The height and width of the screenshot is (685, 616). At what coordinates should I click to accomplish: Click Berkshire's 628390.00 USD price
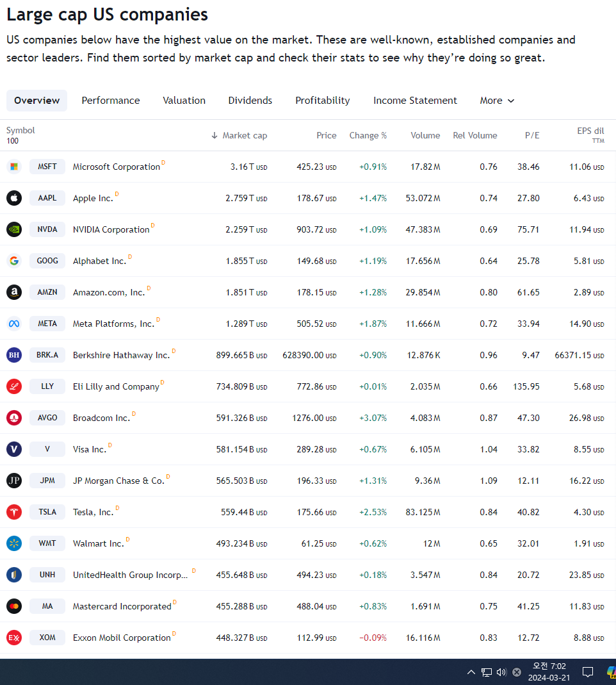[309, 355]
